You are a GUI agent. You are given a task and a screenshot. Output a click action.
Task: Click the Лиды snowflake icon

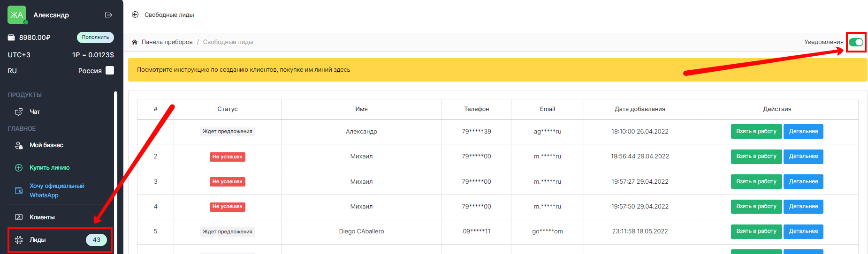pyautogui.click(x=19, y=240)
